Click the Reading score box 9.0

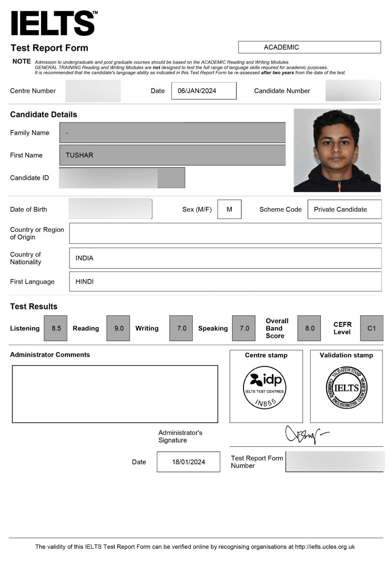(x=118, y=328)
